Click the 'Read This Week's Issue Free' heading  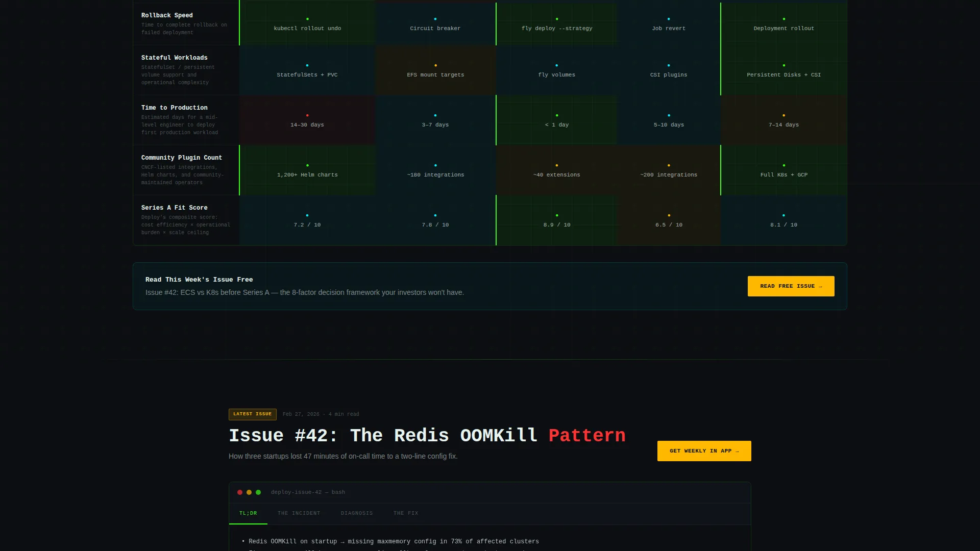(199, 280)
